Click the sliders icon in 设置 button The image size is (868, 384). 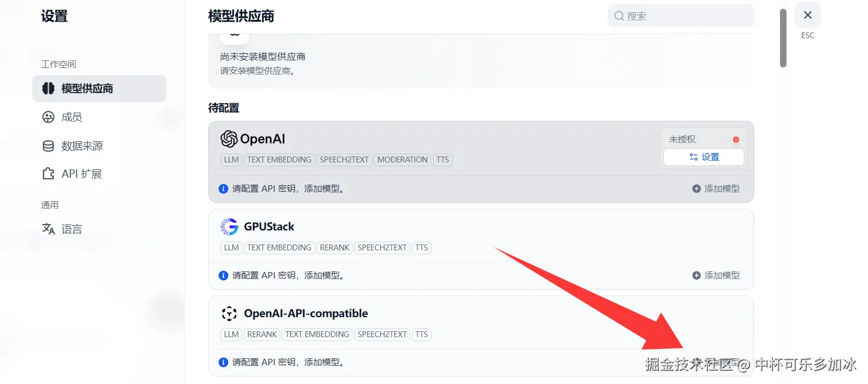tap(694, 157)
